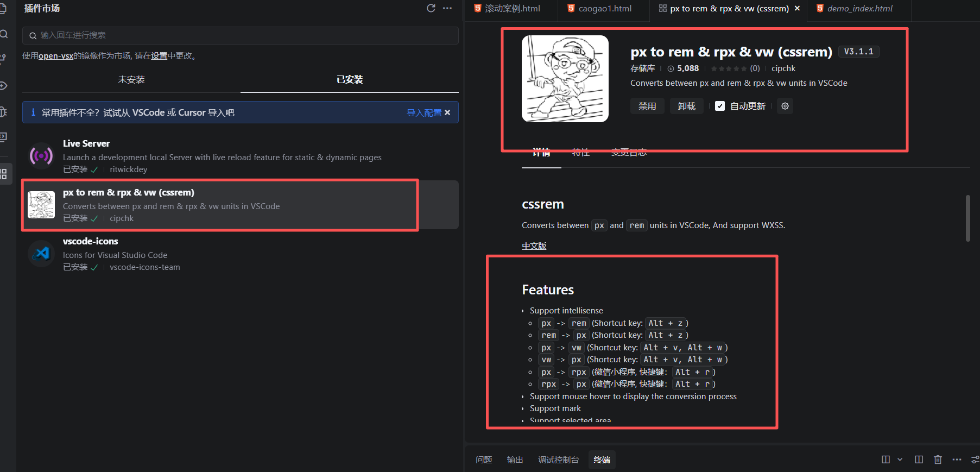Open the 中文版 link
The image size is (980, 472).
tap(534, 246)
